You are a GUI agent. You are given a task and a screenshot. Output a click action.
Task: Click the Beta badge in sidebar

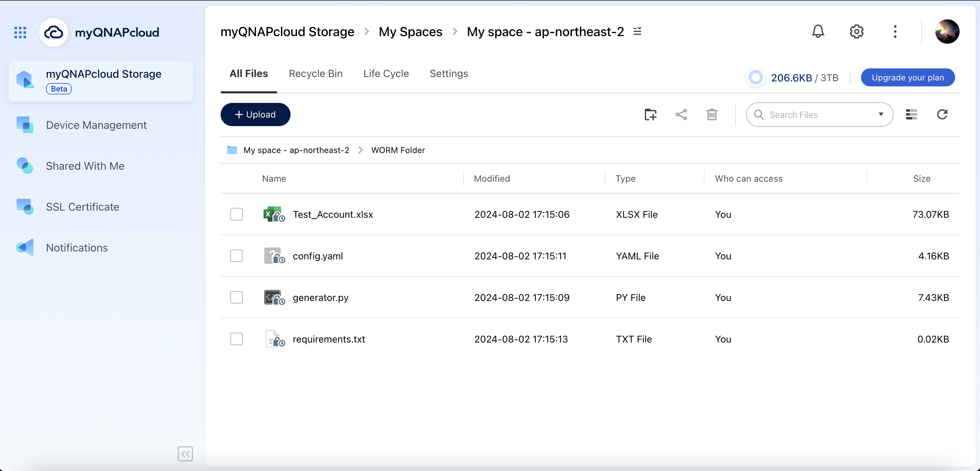59,89
